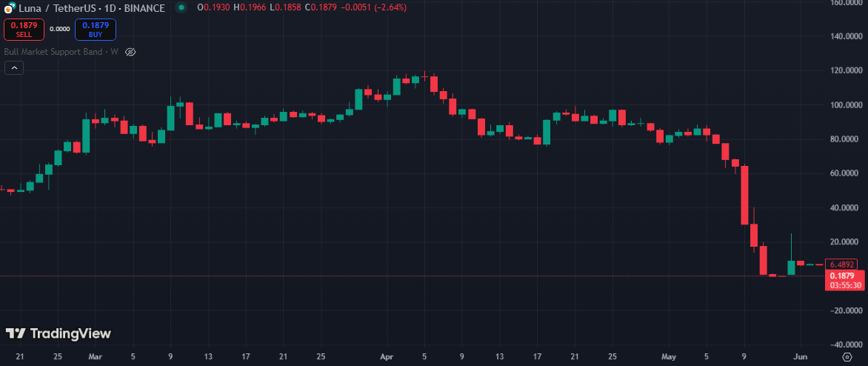This screenshot has height=366, width=868.
Task: Click the 6.4892 indicator price label
Action: pyautogui.click(x=841, y=264)
